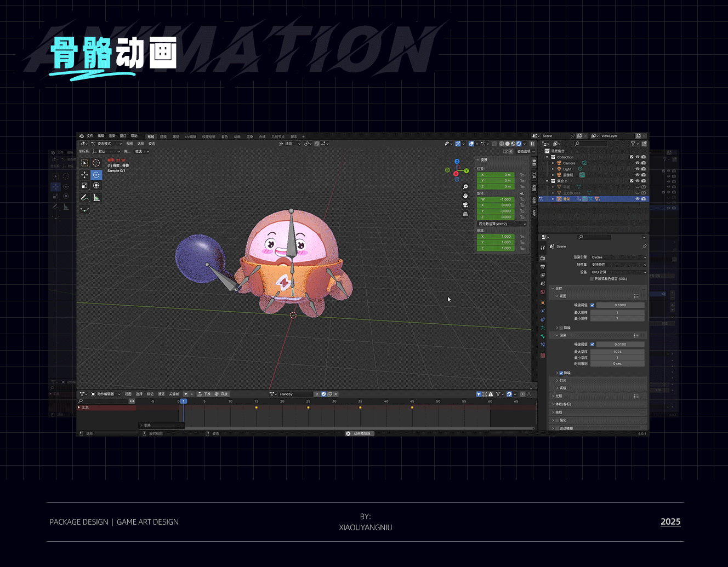Switch to the UV编辑 workspace tab

[191, 137]
